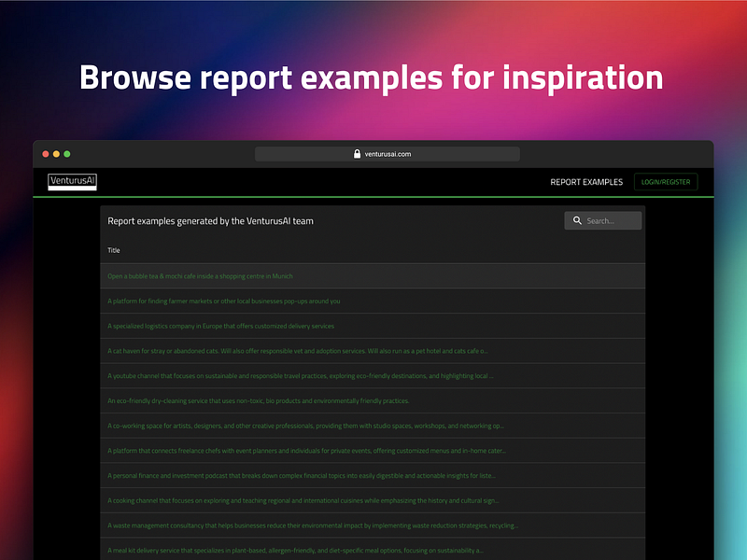Viewport: 747px width, 560px height.
Task: Open the waste management consultancy report
Action: click(x=313, y=525)
